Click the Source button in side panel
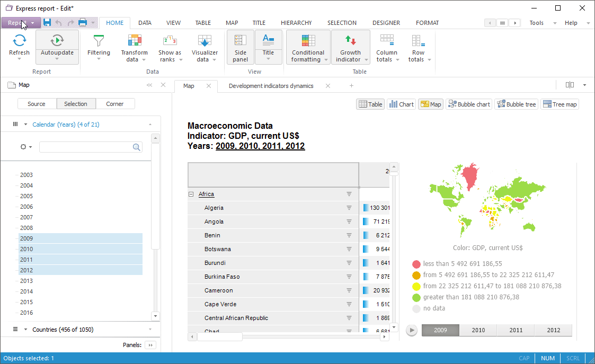Viewport: 595px width, 364px height. [37, 104]
